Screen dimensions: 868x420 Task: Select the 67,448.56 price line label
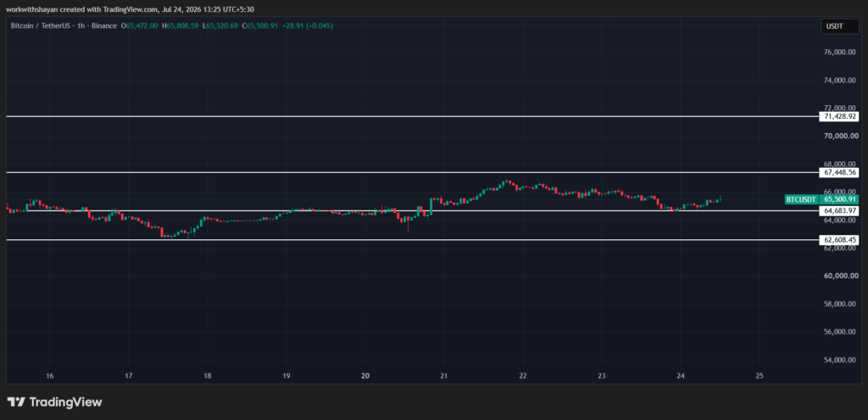[839, 173]
